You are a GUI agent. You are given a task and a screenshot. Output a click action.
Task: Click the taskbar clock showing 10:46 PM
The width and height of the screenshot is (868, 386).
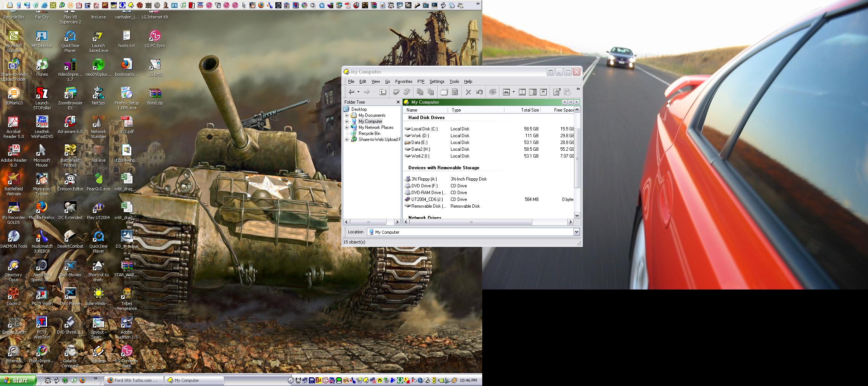468,380
